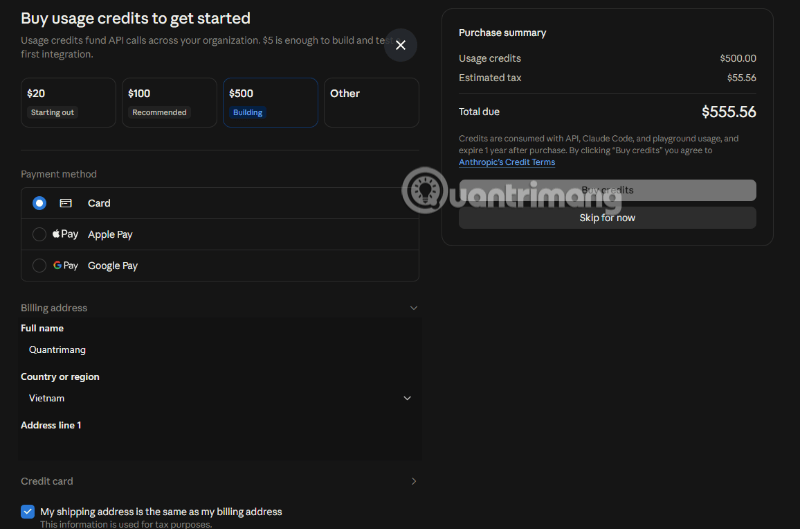The width and height of the screenshot is (800, 529).
Task: Click the Estimated tax label
Action: pos(490,78)
